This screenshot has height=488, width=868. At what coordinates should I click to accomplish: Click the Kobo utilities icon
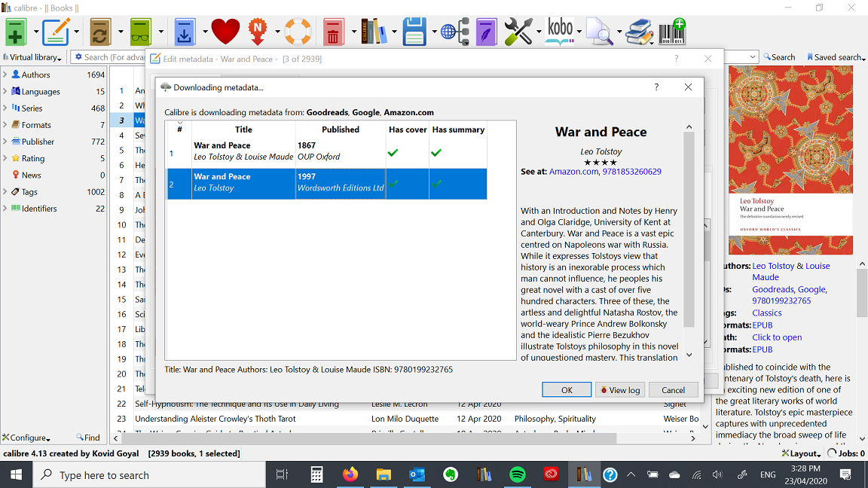tap(561, 32)
